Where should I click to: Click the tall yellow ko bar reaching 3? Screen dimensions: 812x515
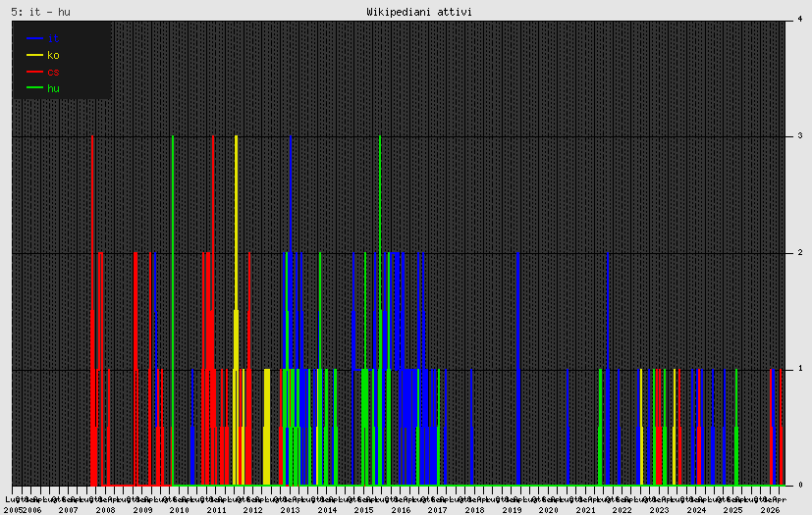pyautogui.click(x=237, y=311)
